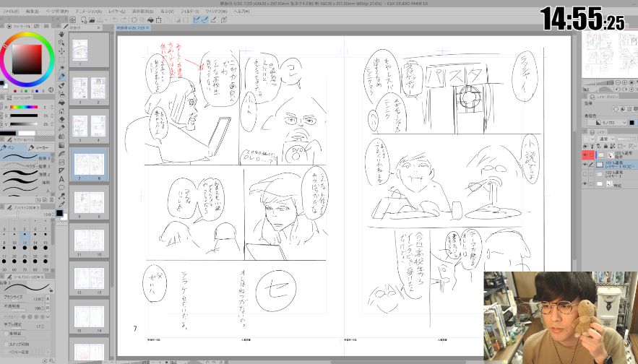The width and height of the screenshot is (638, 364).
Task: Enable the スナップ可能 checkbox
Action: tap(6, 344)
